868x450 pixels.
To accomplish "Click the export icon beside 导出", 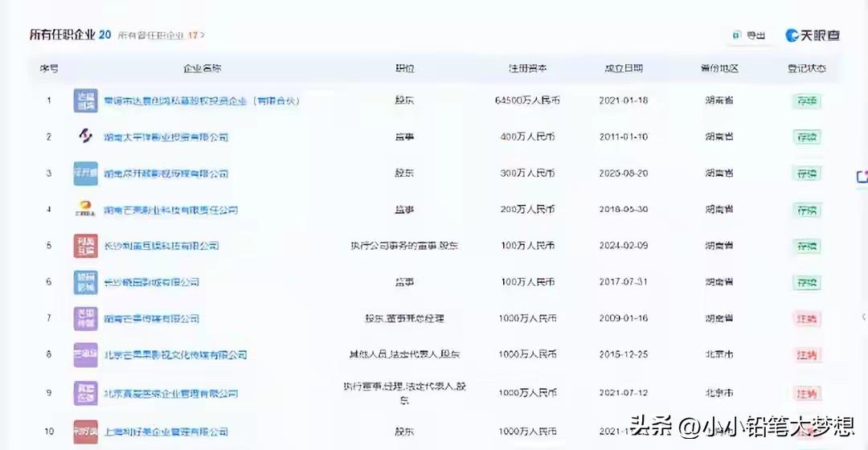I will click(735, 35).
